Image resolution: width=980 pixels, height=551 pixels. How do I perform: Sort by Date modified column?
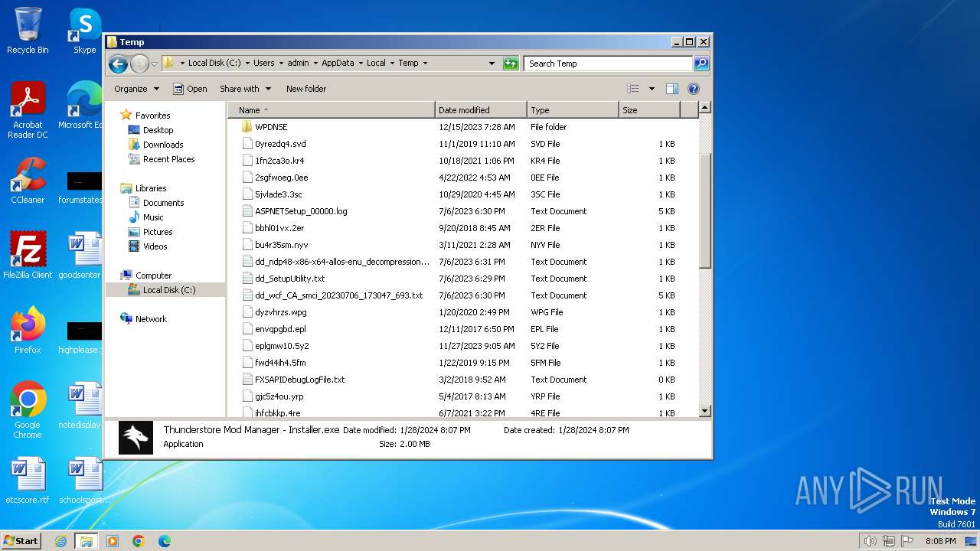[481, 110]
